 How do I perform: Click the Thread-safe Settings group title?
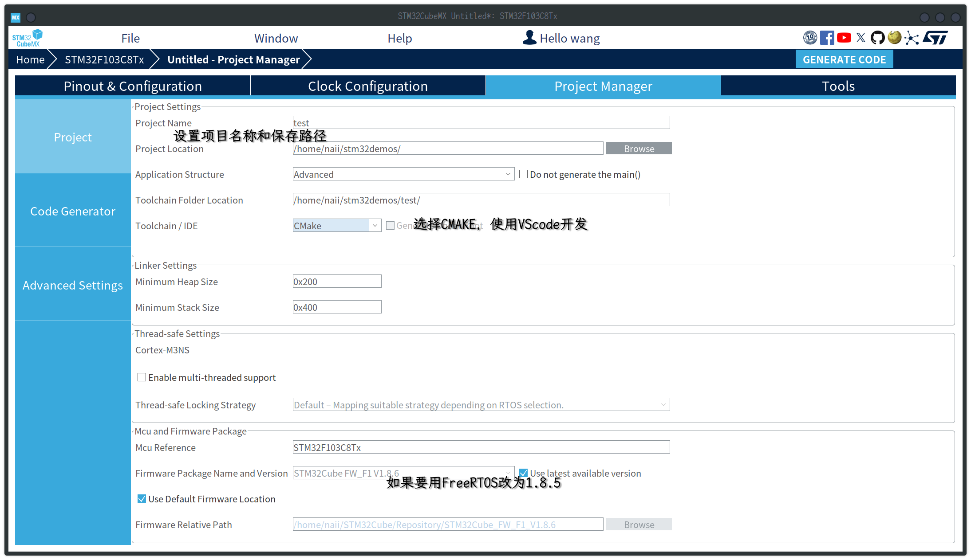click(177, 333)
